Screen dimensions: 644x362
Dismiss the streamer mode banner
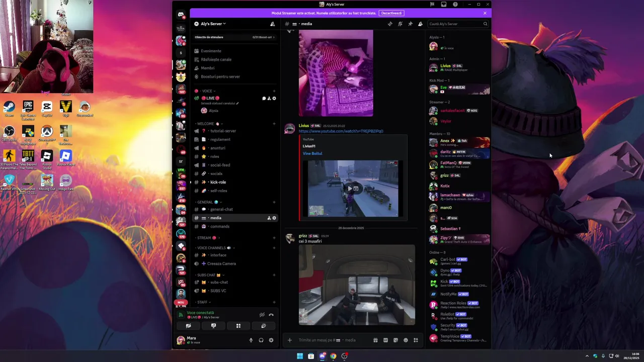click(485, 13)
